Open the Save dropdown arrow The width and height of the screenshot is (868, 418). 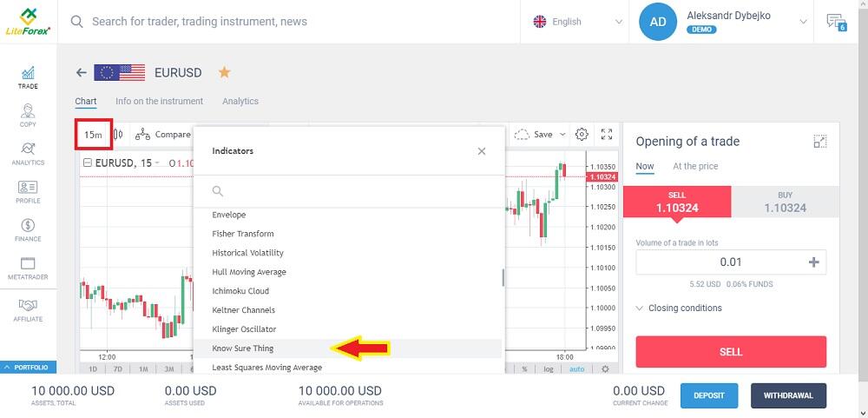coord(563,134)
